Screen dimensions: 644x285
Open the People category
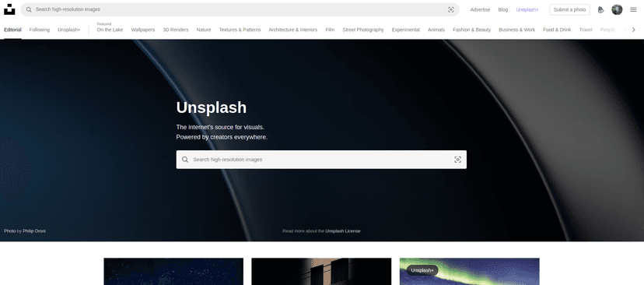tap(607, 30)
